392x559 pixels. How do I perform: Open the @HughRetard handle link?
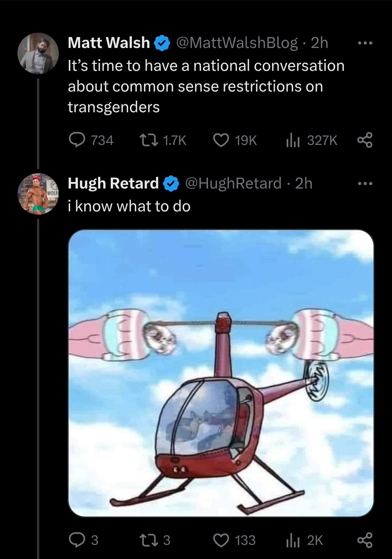point(233,183)
